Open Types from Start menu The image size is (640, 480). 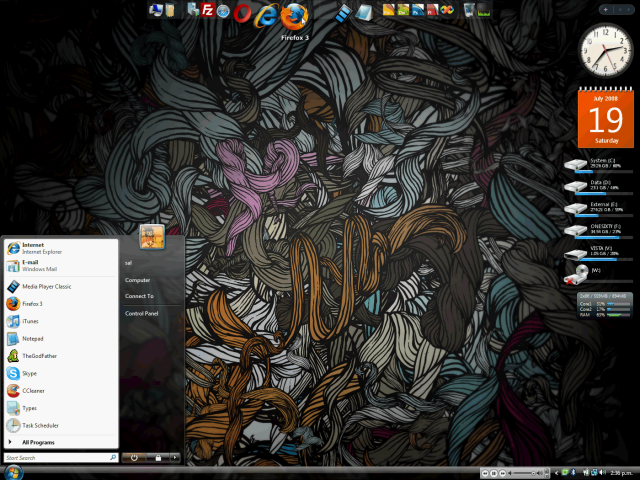[61, 408]
